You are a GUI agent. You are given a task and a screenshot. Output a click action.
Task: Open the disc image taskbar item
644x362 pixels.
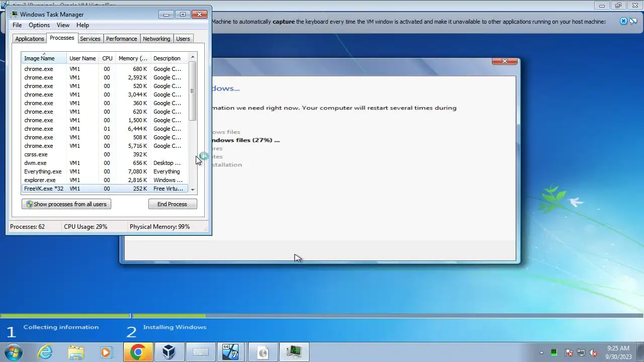pos(263,351)
